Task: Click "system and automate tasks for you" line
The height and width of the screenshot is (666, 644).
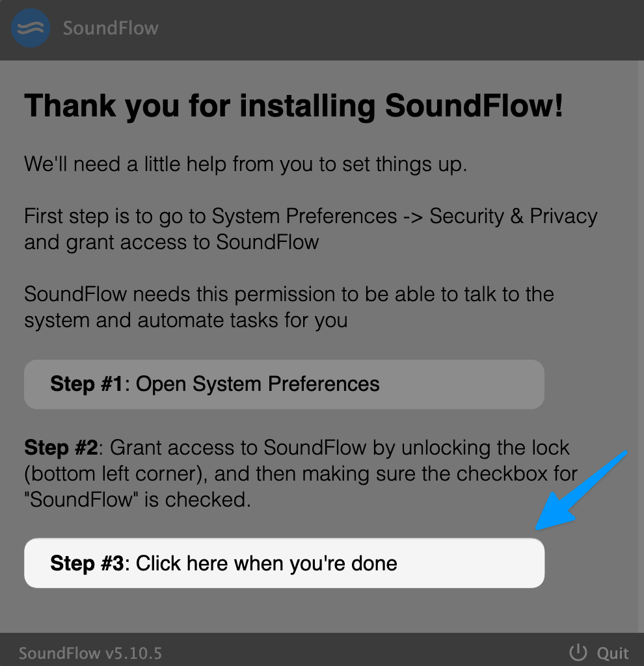Action: pos(186,320)
